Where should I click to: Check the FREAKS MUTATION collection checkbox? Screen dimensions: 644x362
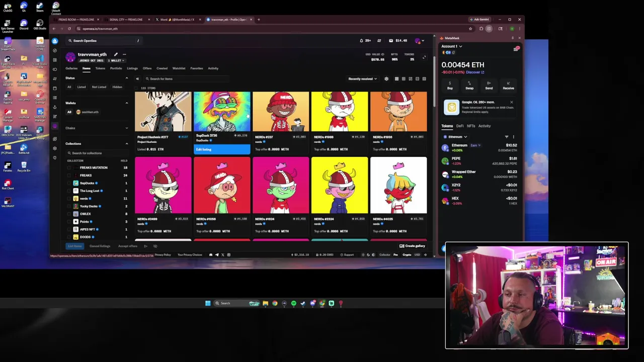tap(69, 168)
